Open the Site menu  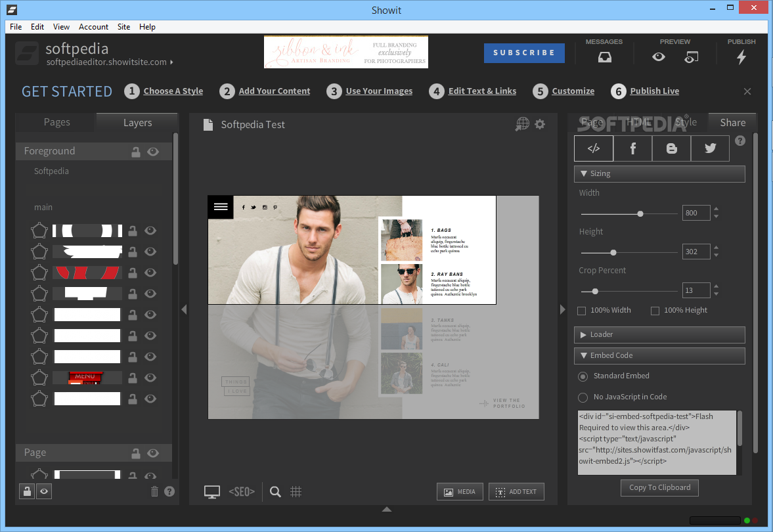[123, 27]
